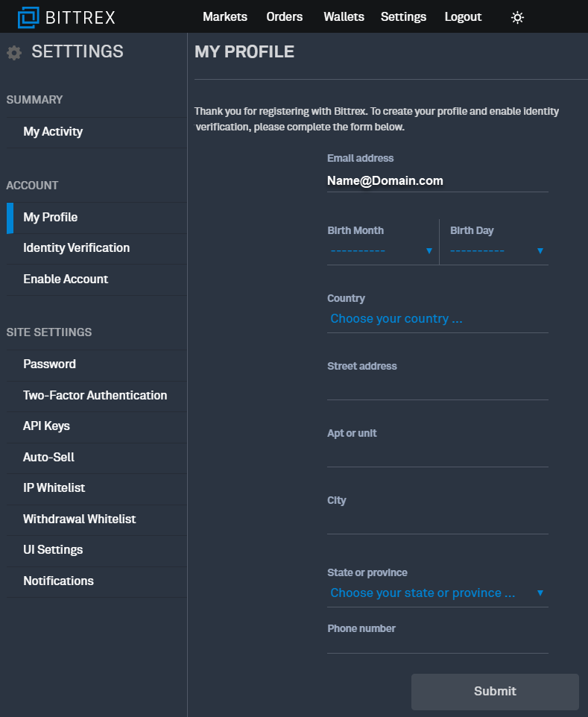Image resolution: width=588 pixels, height=717 pixels.
Task: Open Two-Factor Authentication settings
Action: pos(95,396)
